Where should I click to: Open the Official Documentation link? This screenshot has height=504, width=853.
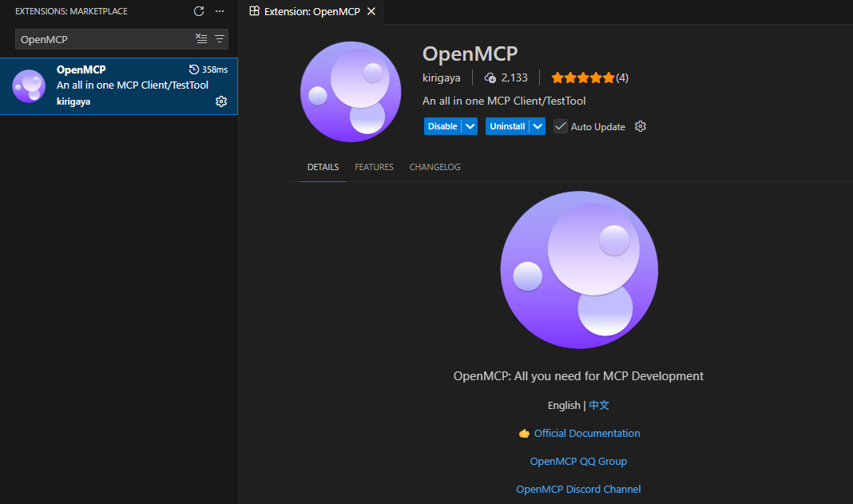pyautogui.click(x=587, y=433)
